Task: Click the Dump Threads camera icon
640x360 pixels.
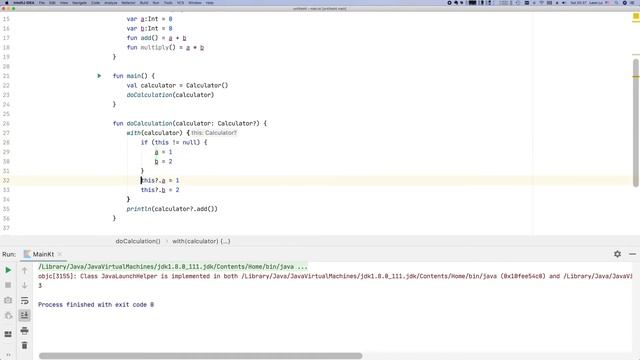Action: pyautogui.click(x=8, y=300)
